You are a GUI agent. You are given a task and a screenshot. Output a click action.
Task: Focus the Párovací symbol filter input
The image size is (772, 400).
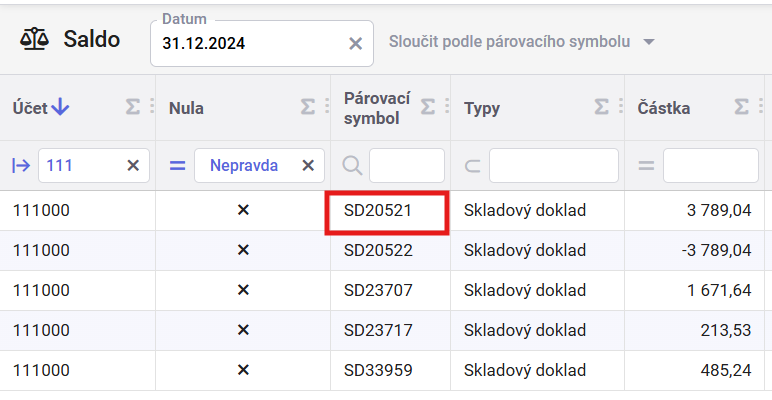pos(407,166)
